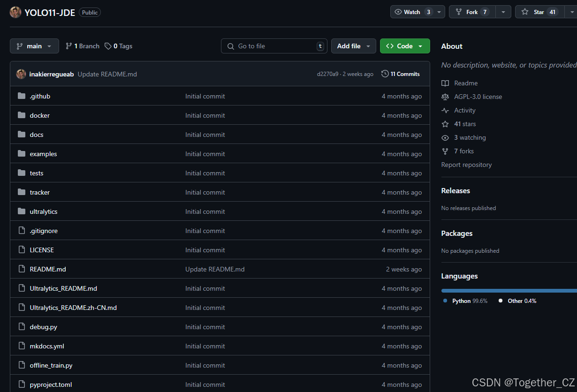This screenshot has height=392, width=577.
Task: Click the book icon next to Readme
Action: pyautogui.click(x=445, y=83)
